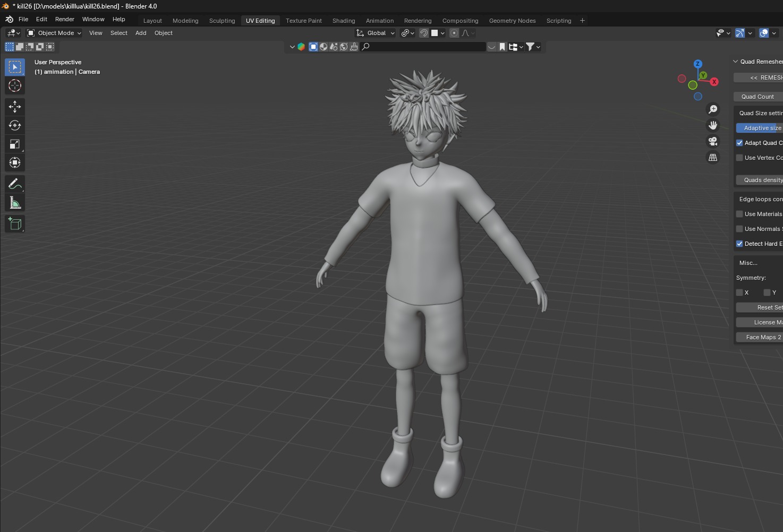Open the Global transform orientation dropdown
This screenshot has height=532, width=783.
(376, 33)
